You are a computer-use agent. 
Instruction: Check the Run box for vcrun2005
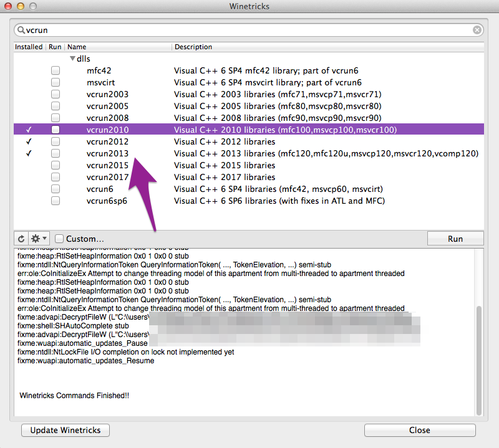pos(56,106)
